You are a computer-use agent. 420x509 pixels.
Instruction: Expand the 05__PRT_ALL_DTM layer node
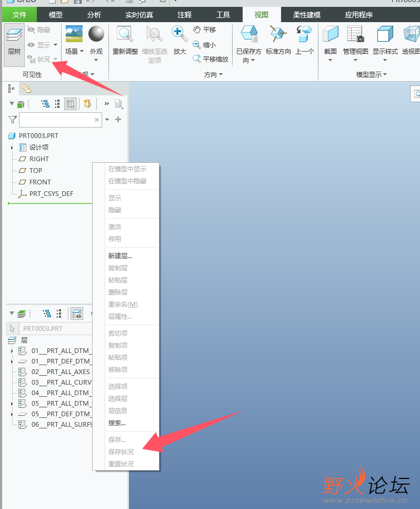tap(12, 404)
